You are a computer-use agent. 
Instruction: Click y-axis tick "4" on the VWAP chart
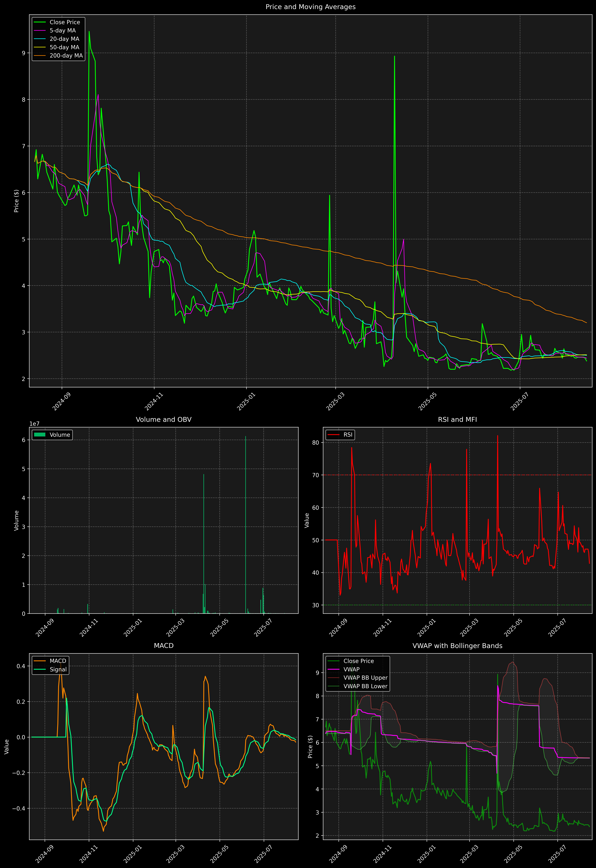coord(317,789)
